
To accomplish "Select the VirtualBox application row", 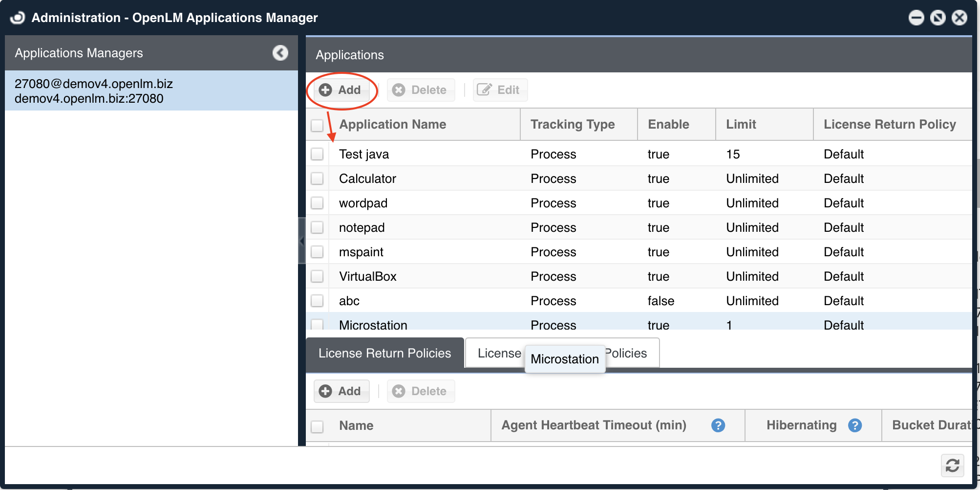I will click(x=367, y=276).
